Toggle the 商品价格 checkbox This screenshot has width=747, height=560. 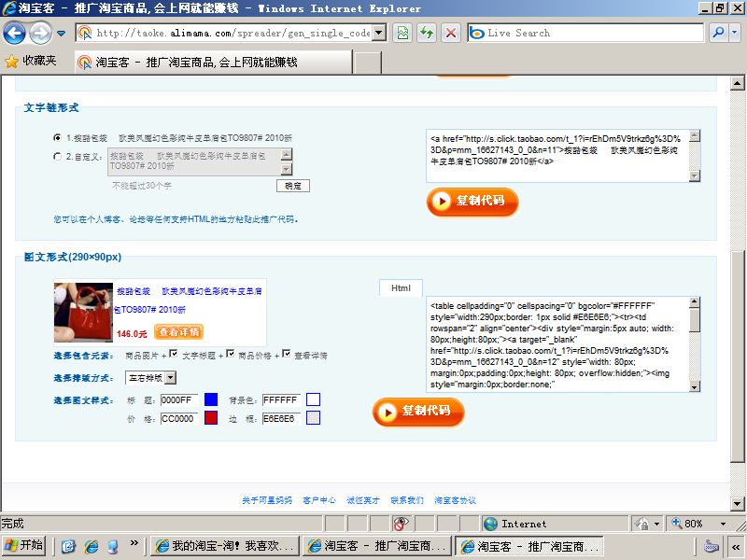pyautogui.click(x=230, y=354)
